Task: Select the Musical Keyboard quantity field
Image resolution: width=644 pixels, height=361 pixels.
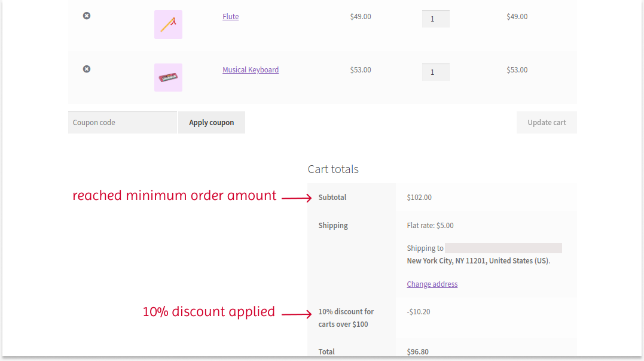Action: (435, 72)
